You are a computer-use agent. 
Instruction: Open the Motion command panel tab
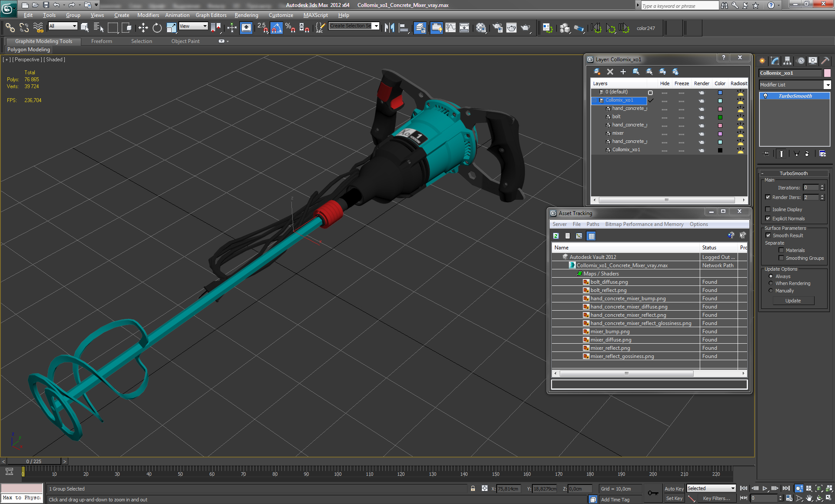click(801, 61)
